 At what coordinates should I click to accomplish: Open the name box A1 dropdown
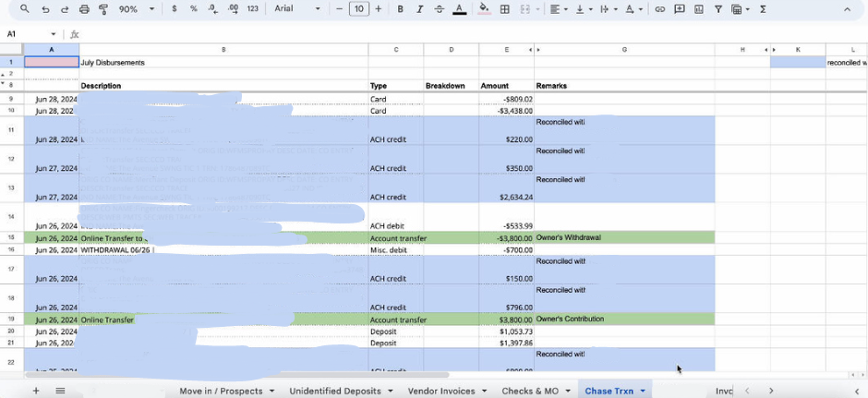coord(54,34)
